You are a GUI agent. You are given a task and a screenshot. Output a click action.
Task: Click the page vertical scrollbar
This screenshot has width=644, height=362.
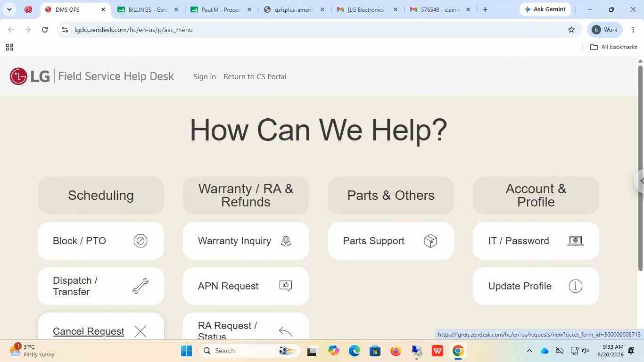pos(640,168)
